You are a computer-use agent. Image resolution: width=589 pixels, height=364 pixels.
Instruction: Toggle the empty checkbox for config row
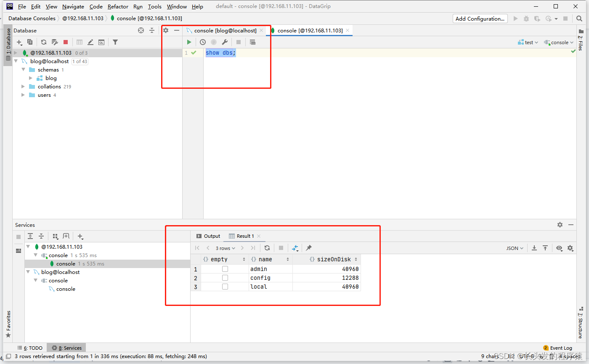[225, 278]
